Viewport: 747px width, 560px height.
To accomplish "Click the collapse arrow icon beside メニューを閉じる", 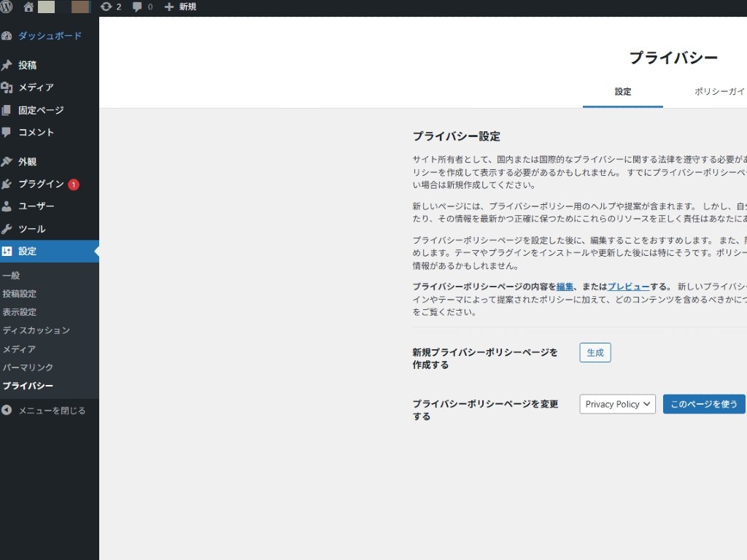I will tap(7, 410).
